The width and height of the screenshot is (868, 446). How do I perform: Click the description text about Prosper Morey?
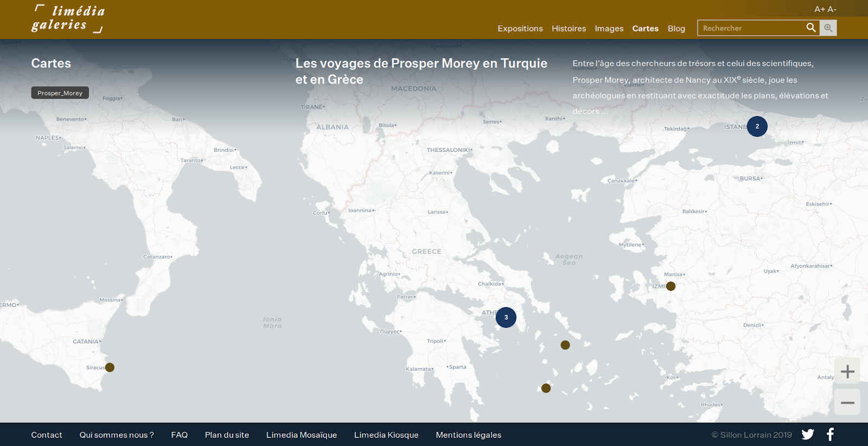point(700,87)
